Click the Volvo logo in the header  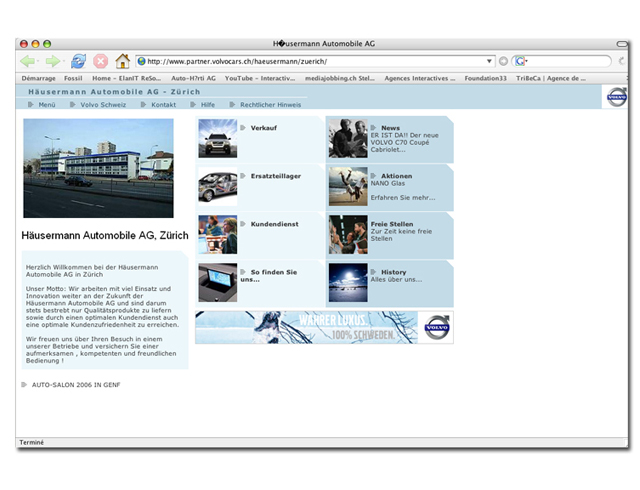(617, 97)
